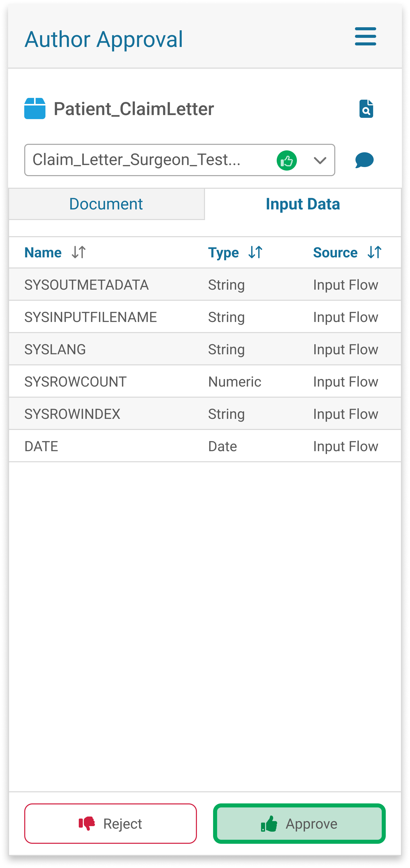Click the Name column header
410x868 pixels.
43,252
